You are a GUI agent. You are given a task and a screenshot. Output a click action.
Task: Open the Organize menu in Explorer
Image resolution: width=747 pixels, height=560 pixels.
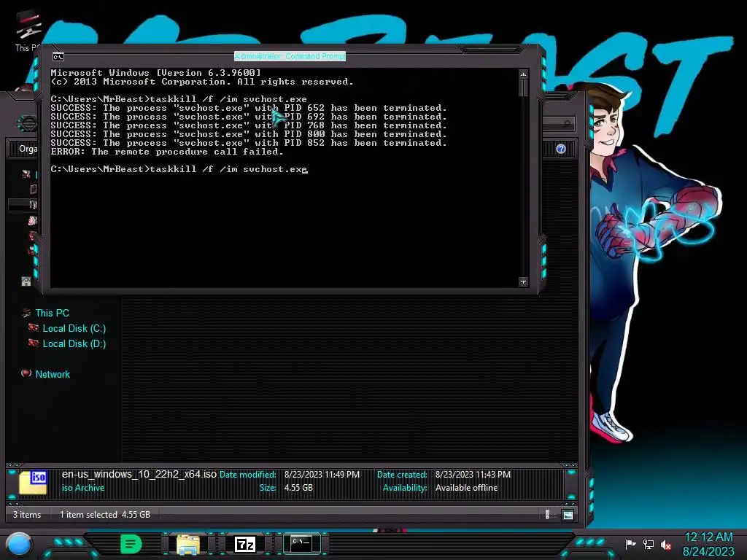tap(28, 149)
